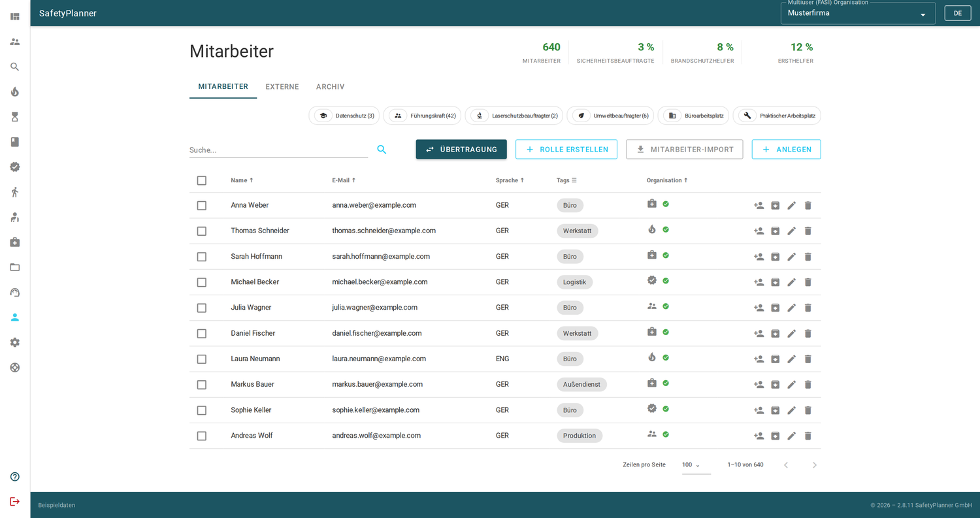Open settings gear in sidebar
Screen dimensions: 980x518
(x=15, y=342)
